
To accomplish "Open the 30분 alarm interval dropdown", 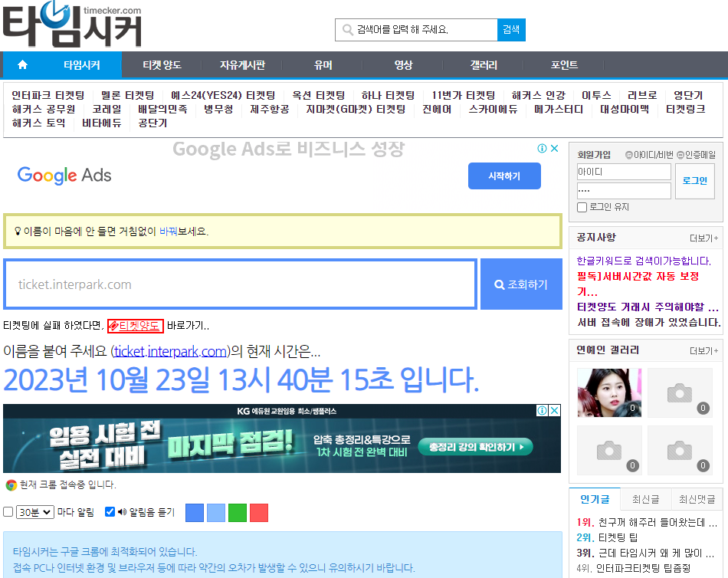I will [35, 512].
